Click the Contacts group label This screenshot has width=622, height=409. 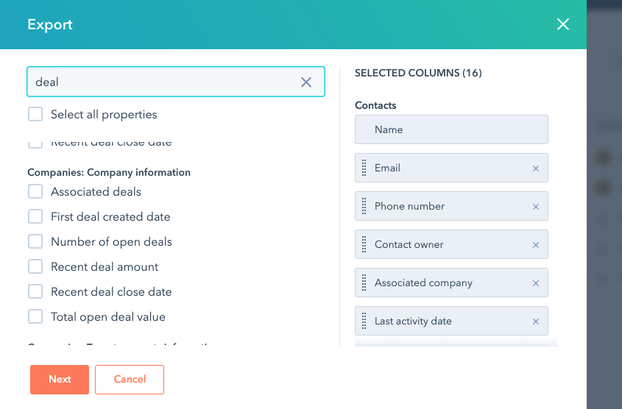pyautogui.click(x=375, y=105)
